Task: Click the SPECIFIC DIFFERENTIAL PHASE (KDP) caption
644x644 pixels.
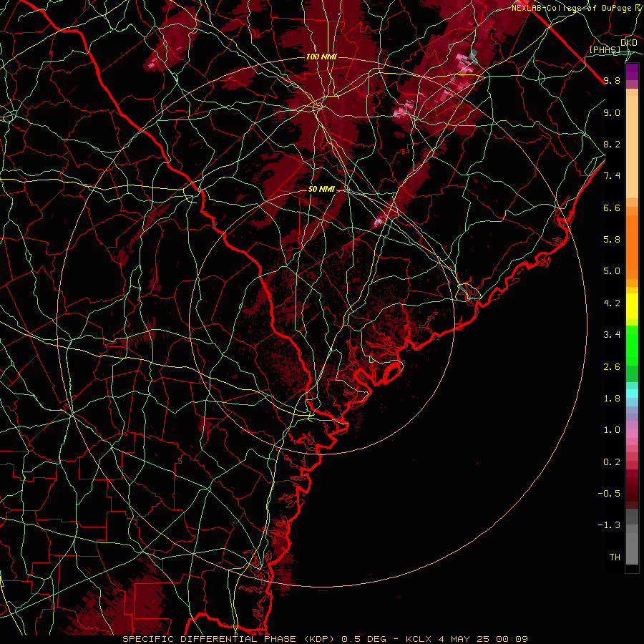Action: pos(230,639)
